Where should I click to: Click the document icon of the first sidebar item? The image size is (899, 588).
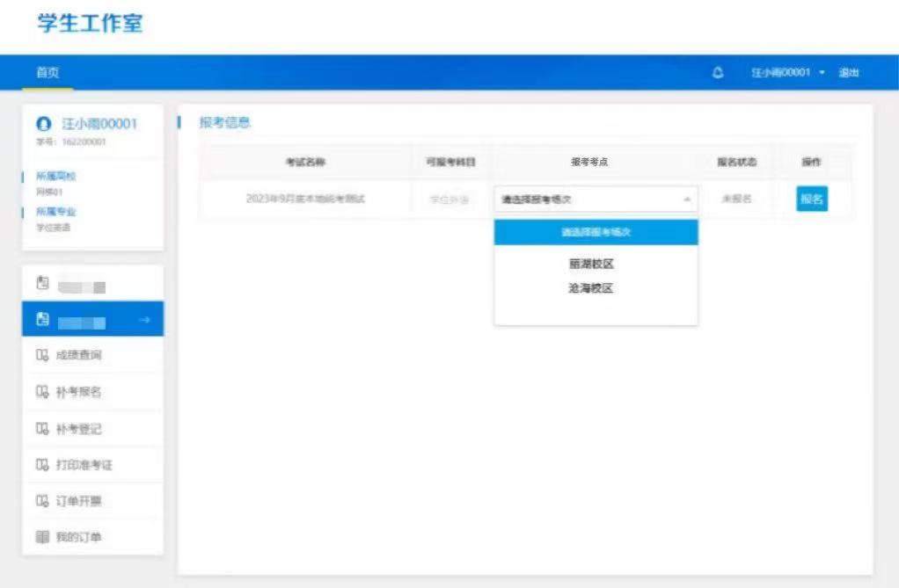[41, 284]
